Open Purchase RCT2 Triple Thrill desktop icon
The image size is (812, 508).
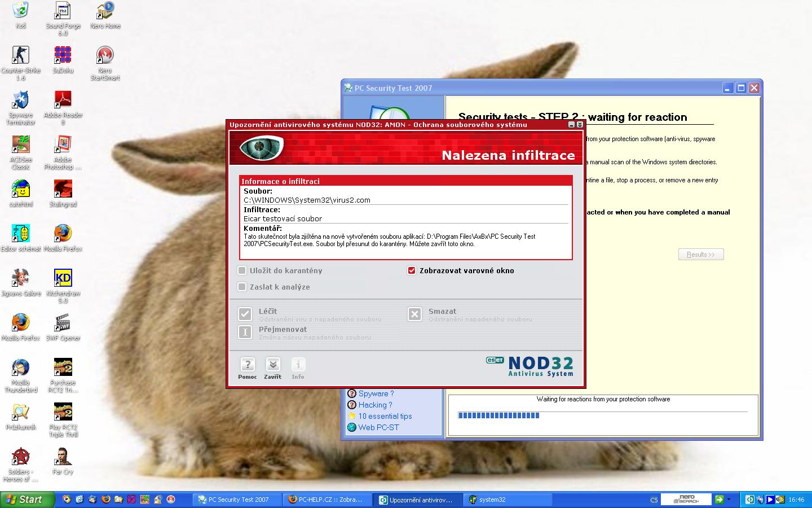(x=63, y=375)
